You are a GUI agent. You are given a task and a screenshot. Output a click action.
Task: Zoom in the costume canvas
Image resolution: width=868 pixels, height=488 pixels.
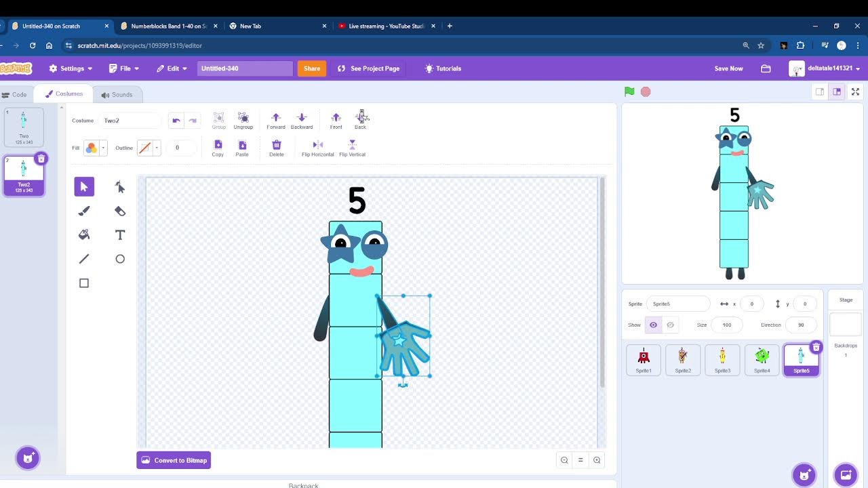[597, 460]
